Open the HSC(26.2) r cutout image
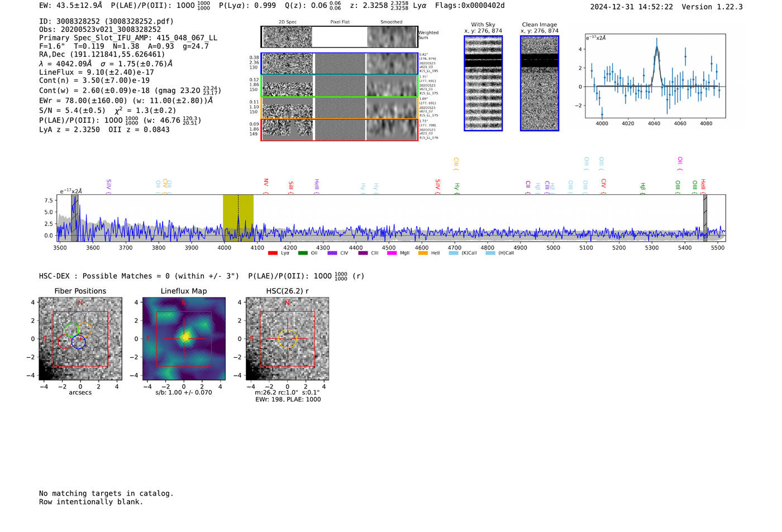 tap(287, 339)
